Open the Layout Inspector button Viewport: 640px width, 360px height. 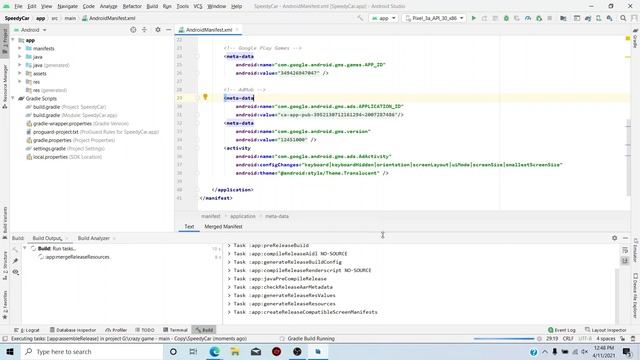coord(606,330)
